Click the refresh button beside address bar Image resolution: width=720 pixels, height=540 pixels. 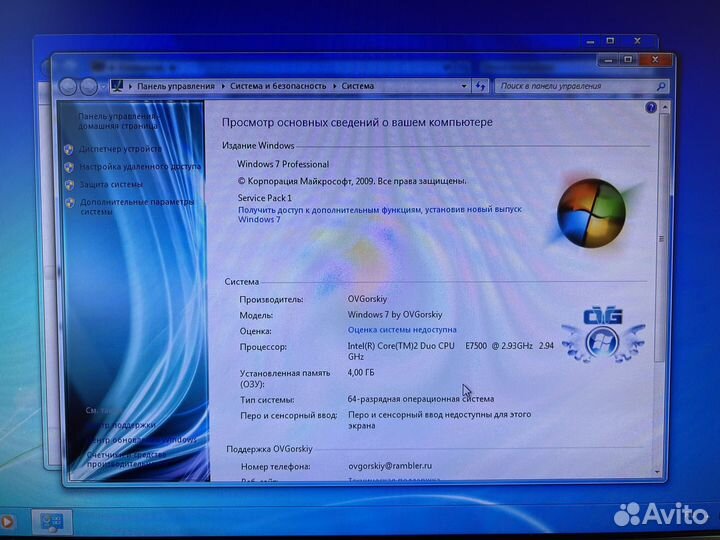pos(480,86)
